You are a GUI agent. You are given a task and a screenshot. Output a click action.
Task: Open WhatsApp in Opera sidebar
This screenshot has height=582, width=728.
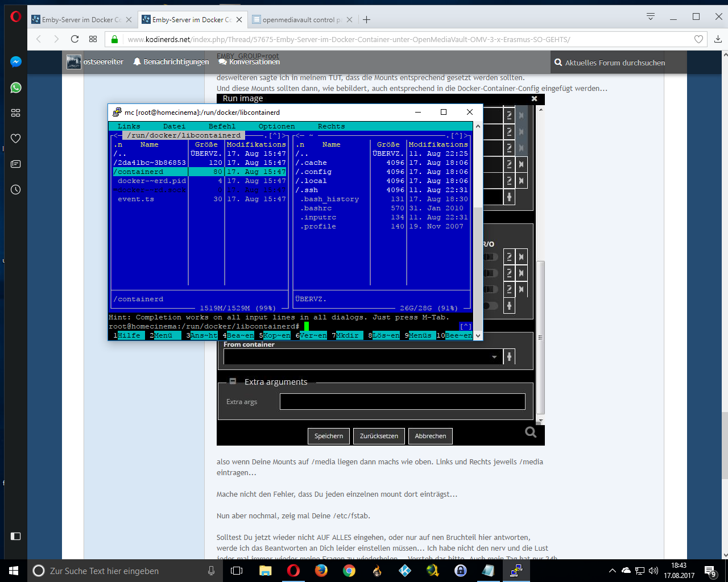16,88
